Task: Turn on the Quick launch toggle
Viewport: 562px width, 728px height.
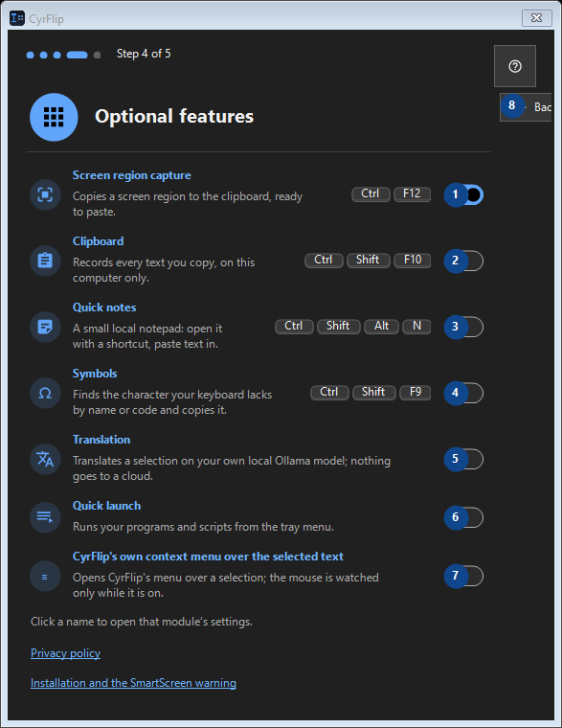Action: point(464,517)
